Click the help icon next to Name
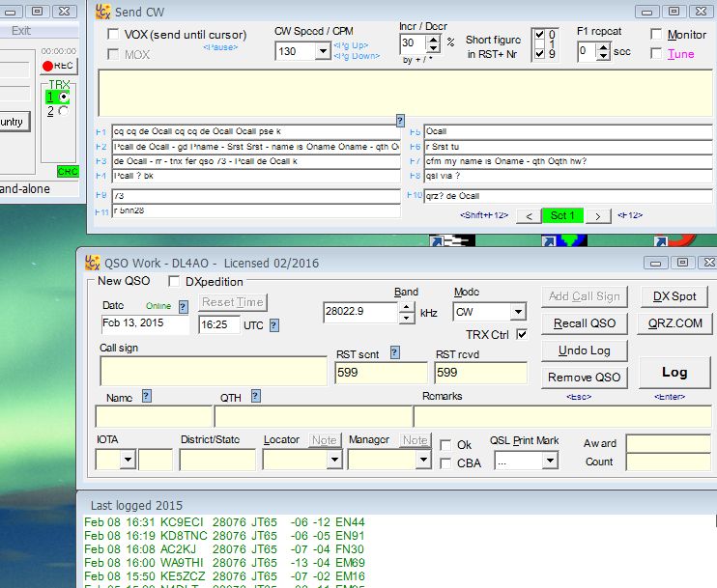The image size is (717, 588). coord(147,396)
